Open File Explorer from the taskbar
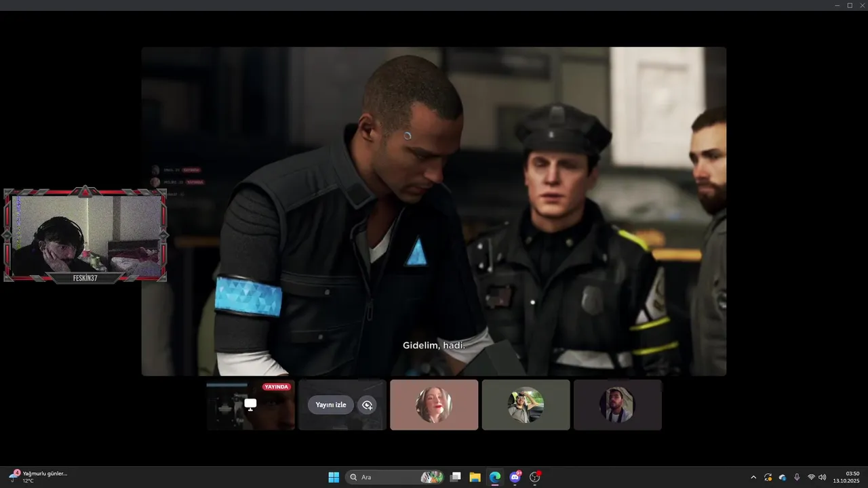Viewport: 868px width, 488px height. [x=475, y=477]
